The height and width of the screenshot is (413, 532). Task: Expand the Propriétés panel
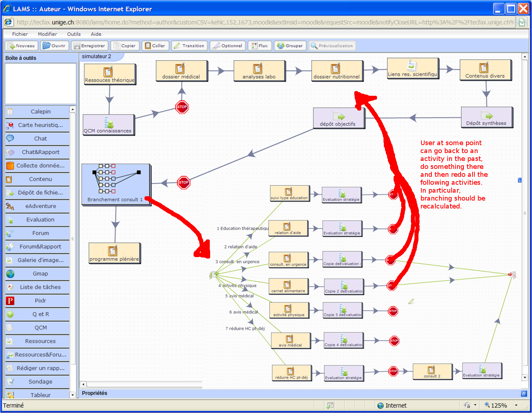(x=524, y=393)
